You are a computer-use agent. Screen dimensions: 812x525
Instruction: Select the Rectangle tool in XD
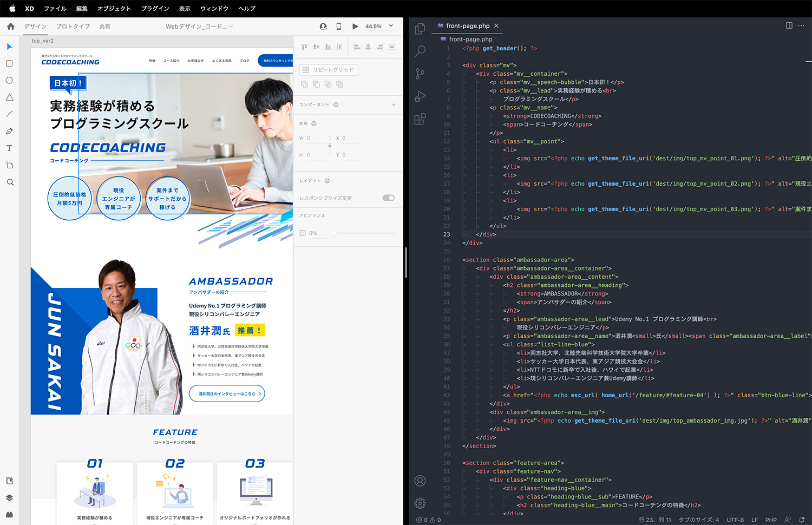coord(9,63)
